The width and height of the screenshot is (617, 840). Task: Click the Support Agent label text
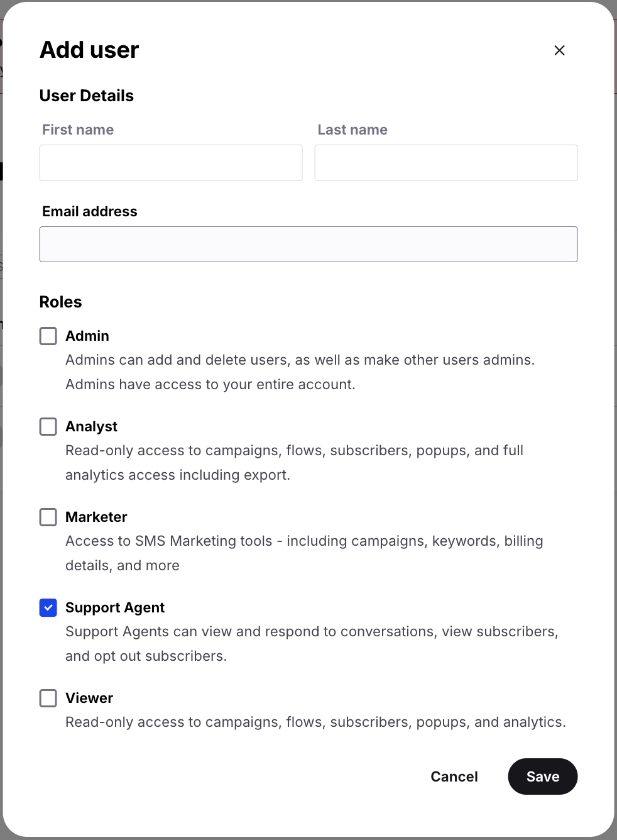[114, 607]
